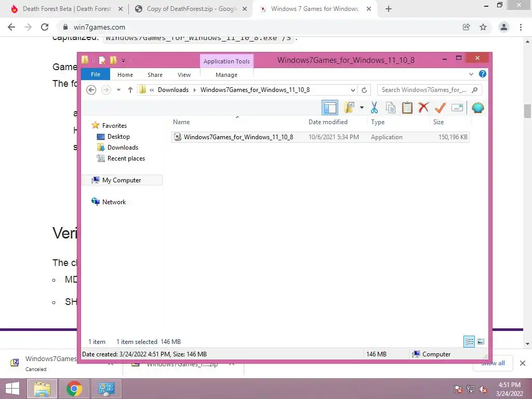
Task: Select Recent places in navigation pane
Action: point(126,158)
